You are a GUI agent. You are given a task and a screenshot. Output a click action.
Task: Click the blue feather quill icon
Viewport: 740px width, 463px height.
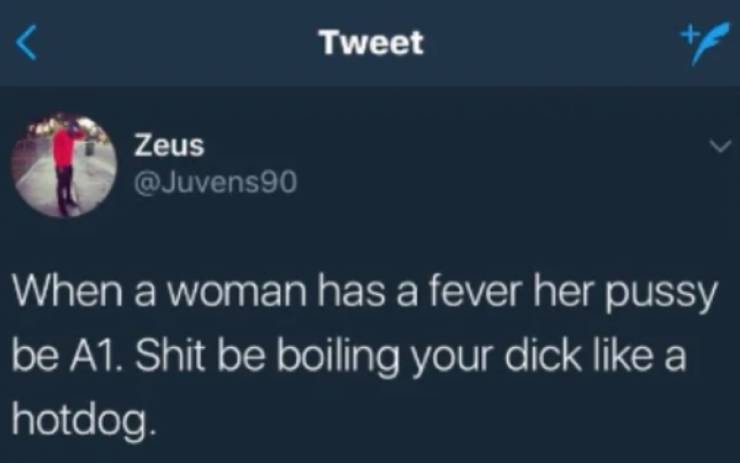tap(710, 43)
